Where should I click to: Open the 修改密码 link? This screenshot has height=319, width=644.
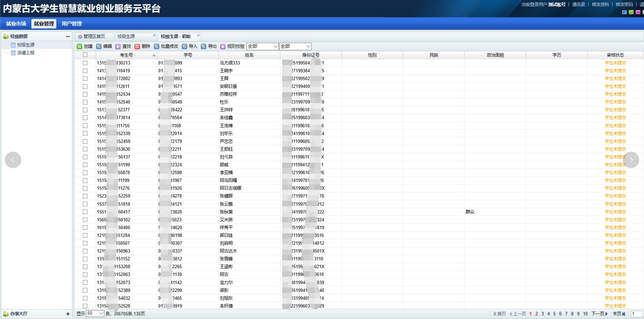(x=624, y=4)
